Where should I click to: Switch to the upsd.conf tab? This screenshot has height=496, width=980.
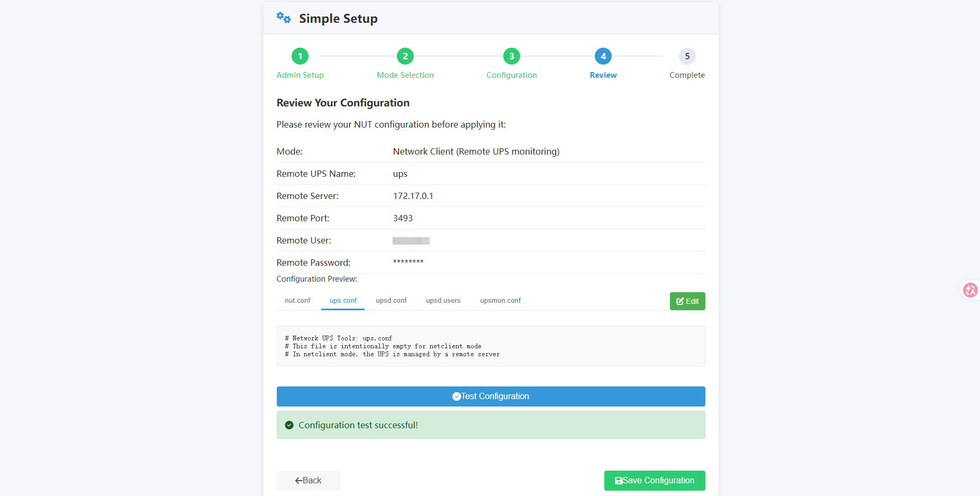(x=391, y=301)
